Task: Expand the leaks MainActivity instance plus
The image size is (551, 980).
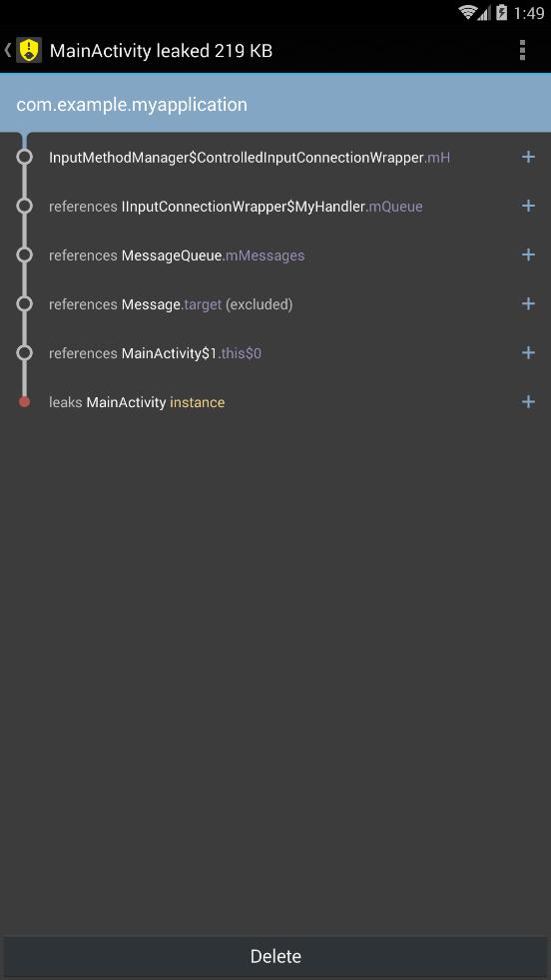Action: (528, 402)
